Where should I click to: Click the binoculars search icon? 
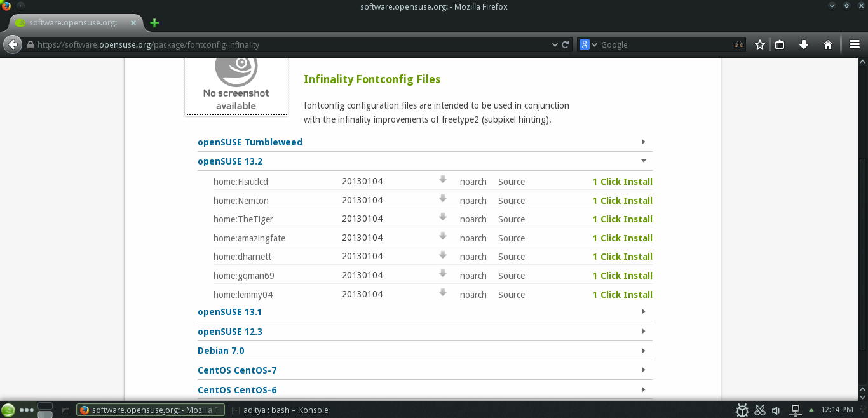point(738,44)
